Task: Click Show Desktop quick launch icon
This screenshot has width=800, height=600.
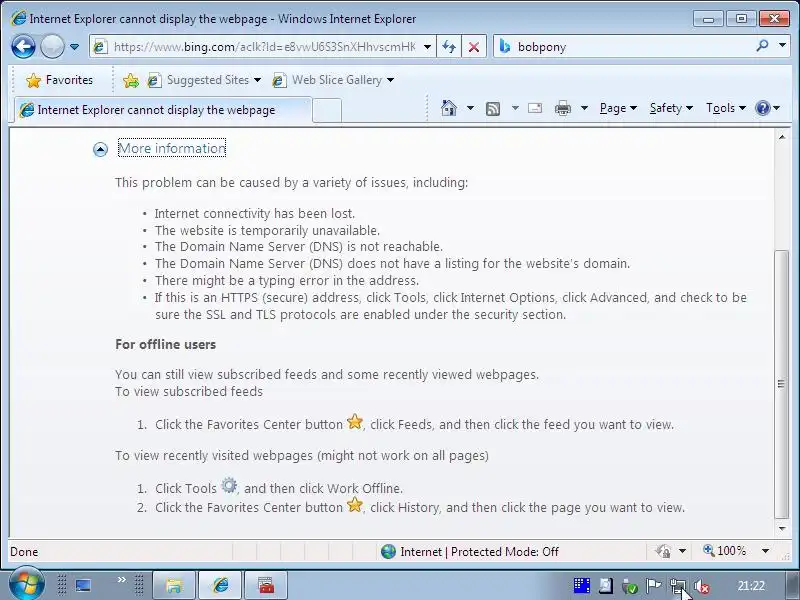Action: pyautogui.click(x=83, y=585)
